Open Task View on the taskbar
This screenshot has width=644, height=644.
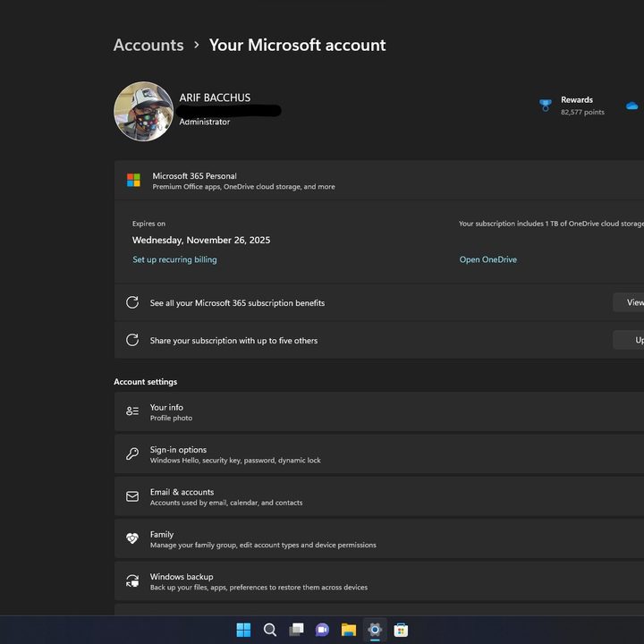click(296, 630)
